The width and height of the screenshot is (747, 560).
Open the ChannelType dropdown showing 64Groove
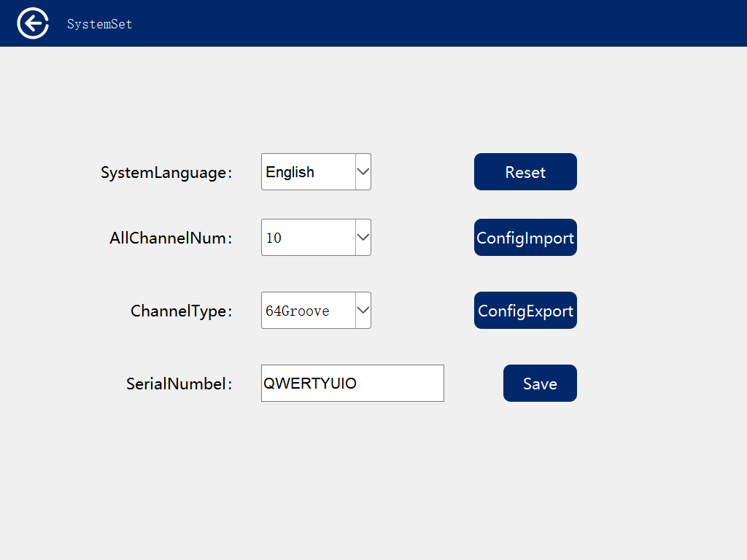pyautogui.click(x=316, y=311)
